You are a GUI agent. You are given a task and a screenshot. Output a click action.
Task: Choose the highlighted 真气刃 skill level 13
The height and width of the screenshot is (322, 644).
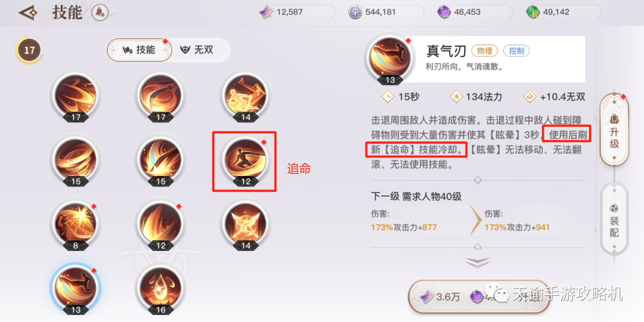(76, 290)
